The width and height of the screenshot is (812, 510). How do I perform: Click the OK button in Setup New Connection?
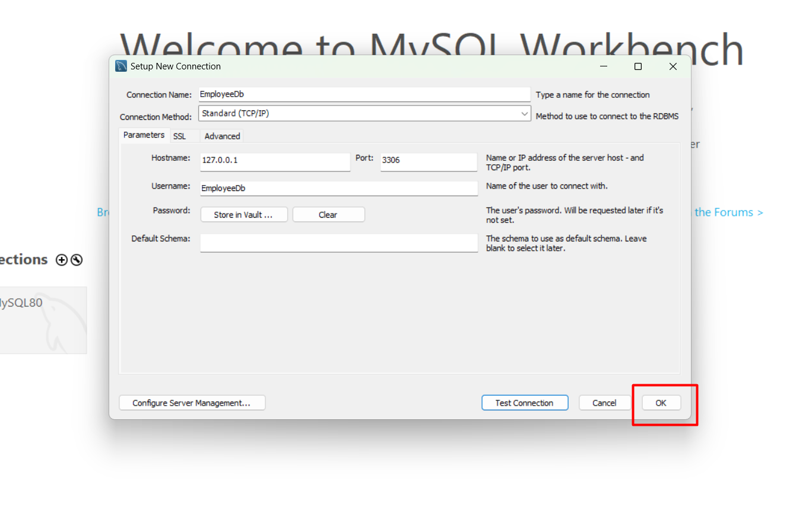click(x=661, y=403)
